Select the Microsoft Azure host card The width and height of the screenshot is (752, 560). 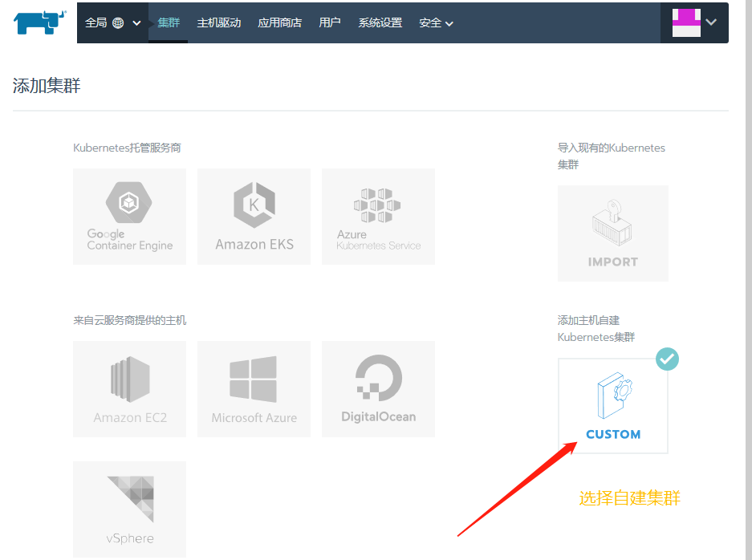[x=254, y=389]
